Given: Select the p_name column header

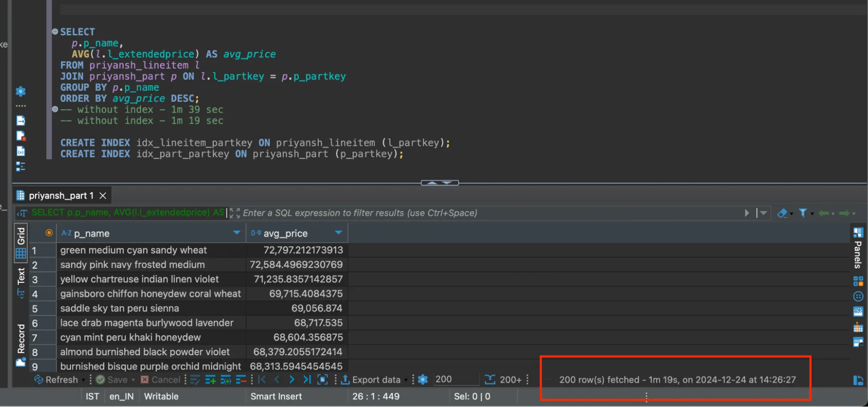Looking at the screenshot, I should (151, 233).
